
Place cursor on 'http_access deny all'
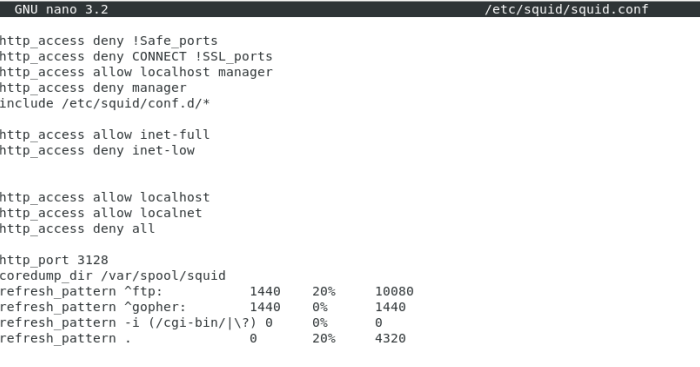coord(77,228)
